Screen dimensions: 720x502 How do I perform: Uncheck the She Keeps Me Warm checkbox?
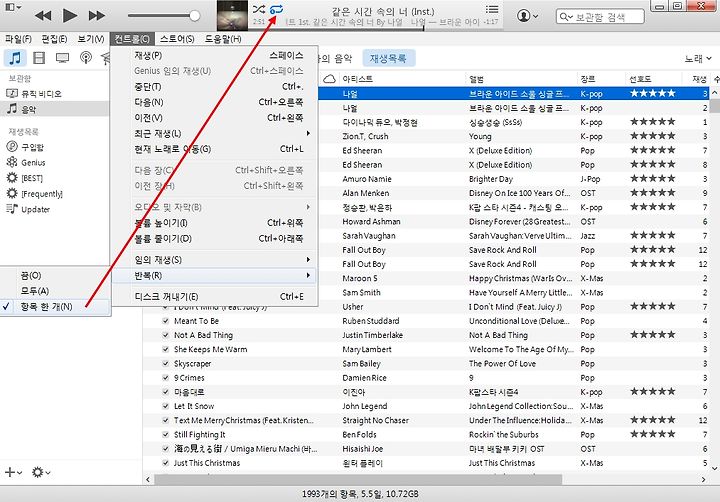click(165, 350)
